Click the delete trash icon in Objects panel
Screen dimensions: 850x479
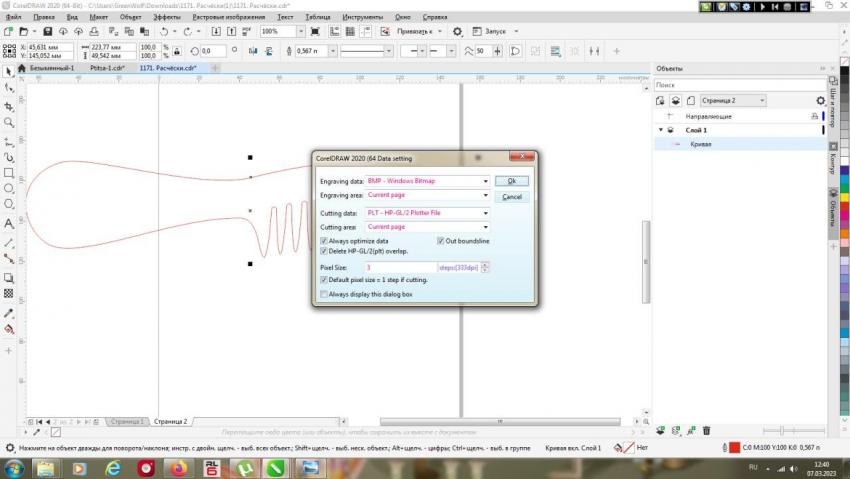pos(706,430)
